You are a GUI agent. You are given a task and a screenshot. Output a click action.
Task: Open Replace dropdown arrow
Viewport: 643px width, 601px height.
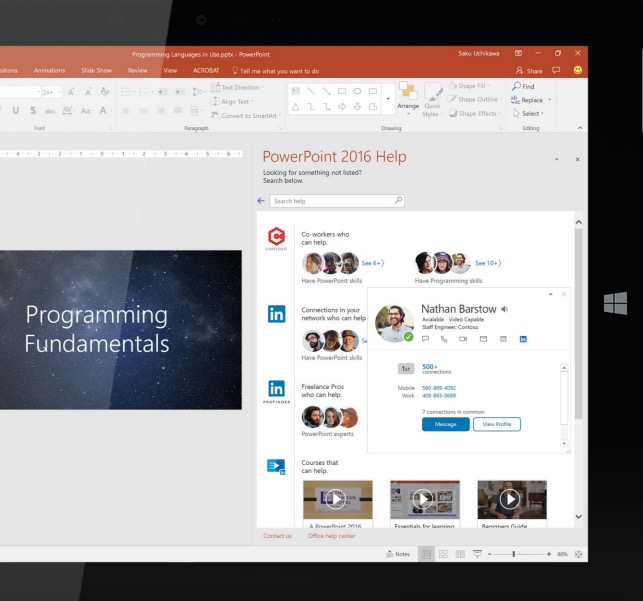(550, 100)
